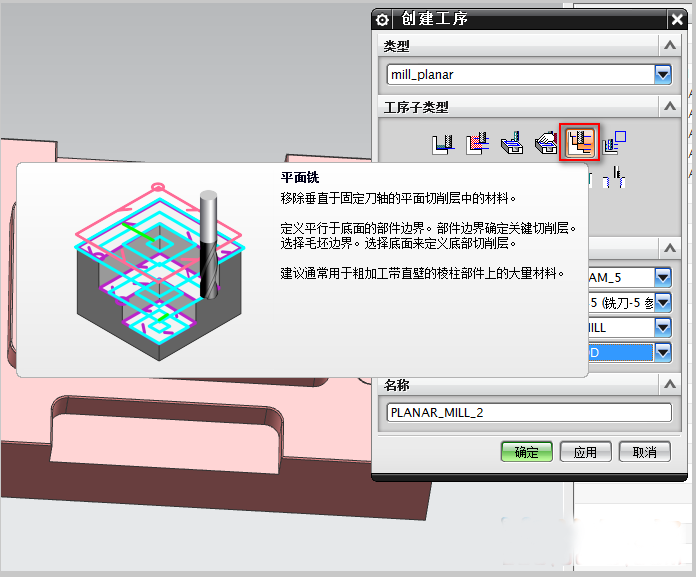Choose the Floor Wall IPW subtype with red hatch
The image size is (696, 577).
pyautogui.click(x=476, y=144)
